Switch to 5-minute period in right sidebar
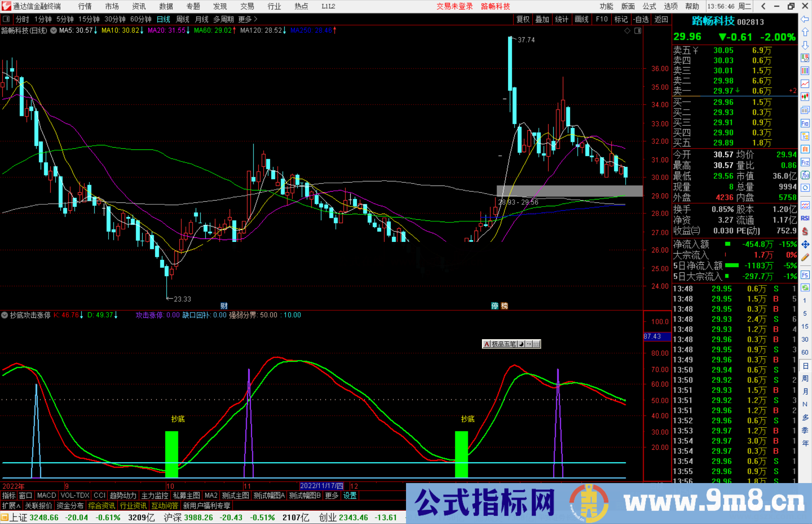The image size is (812, 524). (805, 313)
